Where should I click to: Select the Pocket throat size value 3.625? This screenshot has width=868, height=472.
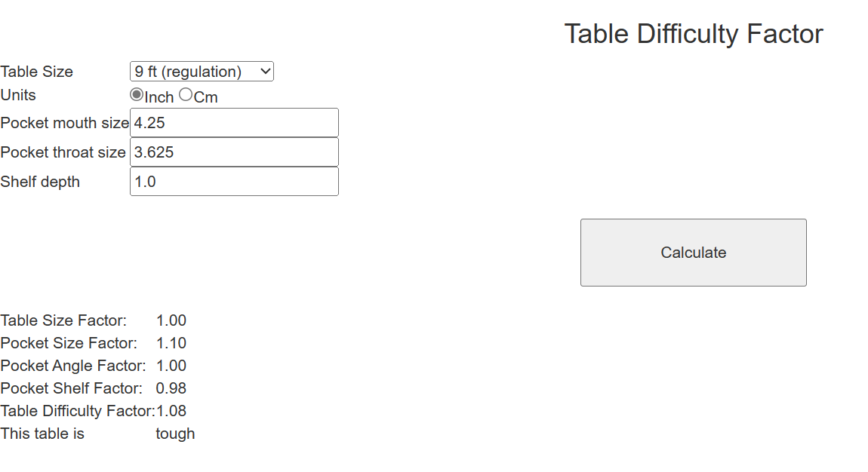[x=234, y=152]
